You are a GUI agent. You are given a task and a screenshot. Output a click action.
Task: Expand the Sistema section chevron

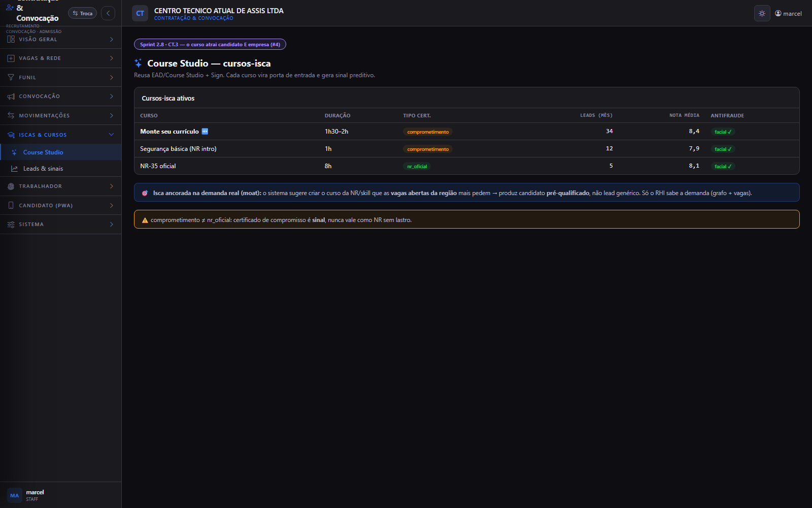point(111,225)
